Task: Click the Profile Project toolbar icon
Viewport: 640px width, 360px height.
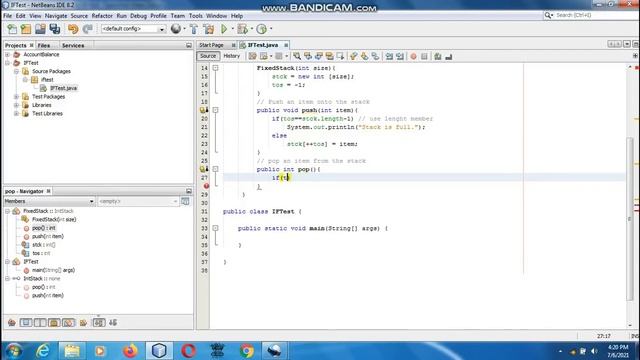Action: click(262, 29)
